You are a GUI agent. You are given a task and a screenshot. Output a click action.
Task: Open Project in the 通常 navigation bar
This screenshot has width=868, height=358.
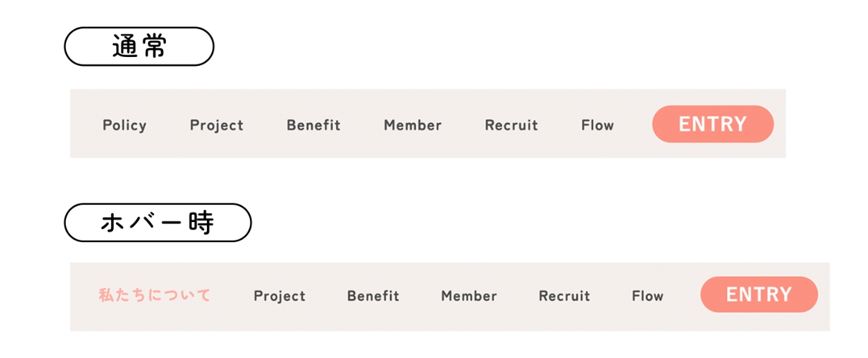217,126
